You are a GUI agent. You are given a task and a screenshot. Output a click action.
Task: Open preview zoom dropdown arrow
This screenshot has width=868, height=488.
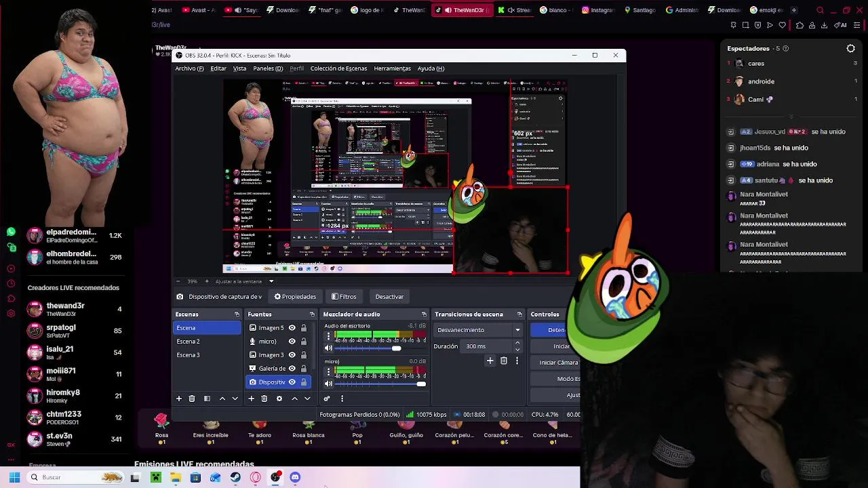[x=271, y=281]
